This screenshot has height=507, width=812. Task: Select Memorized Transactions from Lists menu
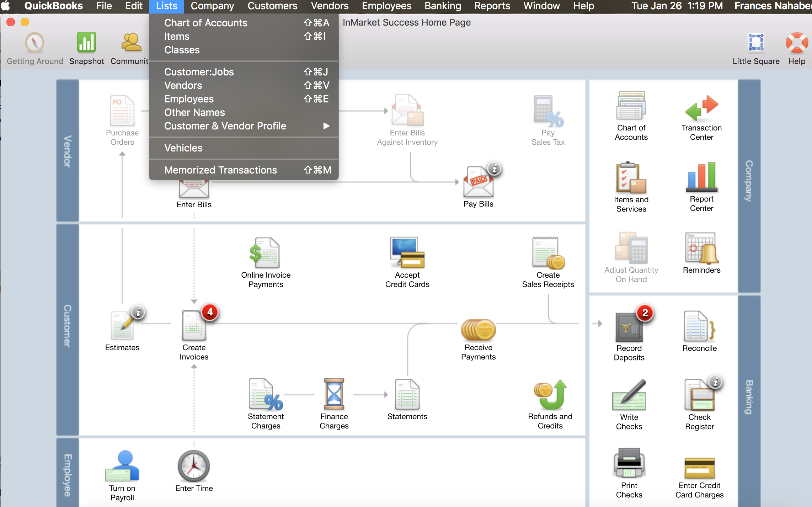pos(220,170)
